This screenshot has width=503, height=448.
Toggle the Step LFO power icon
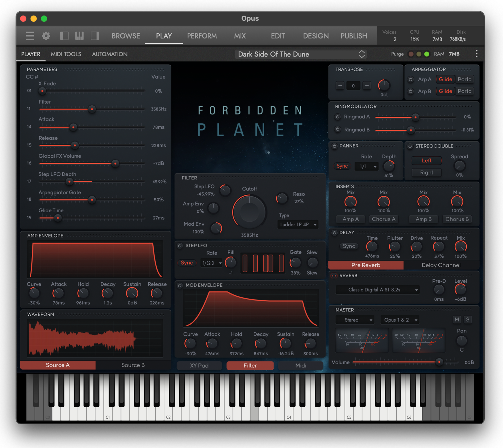pyautogui.click(x=180, y=246)
